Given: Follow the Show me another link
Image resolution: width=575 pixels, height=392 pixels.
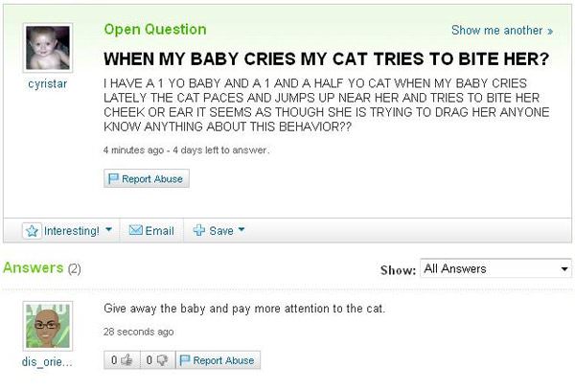Looking at the screenshot, I should [501, 31].
